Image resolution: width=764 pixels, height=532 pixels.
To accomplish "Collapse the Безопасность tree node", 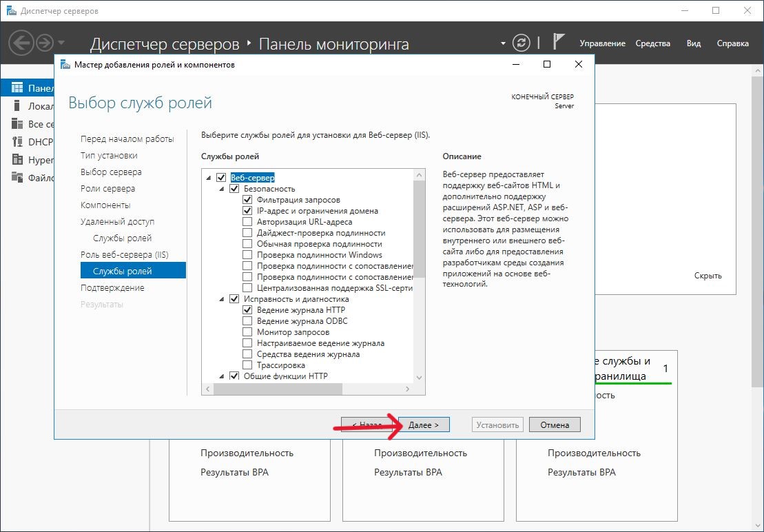I will tap(222, 189).
